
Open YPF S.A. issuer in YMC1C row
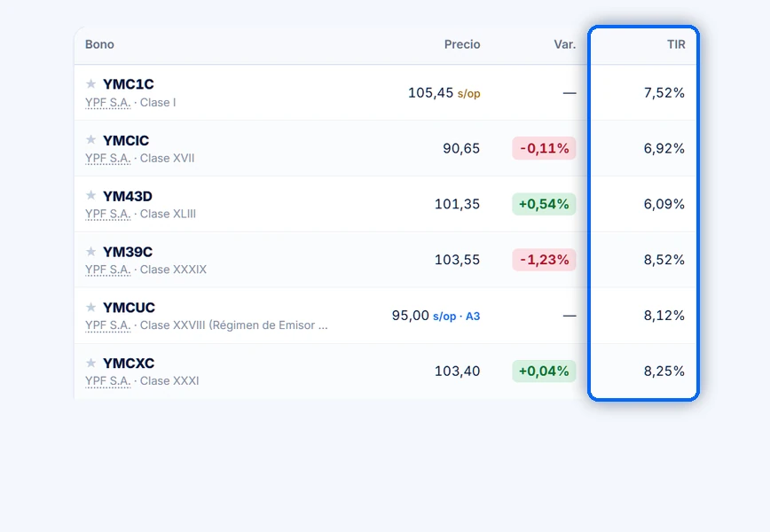pyautogui.click(x=108, y=103)
